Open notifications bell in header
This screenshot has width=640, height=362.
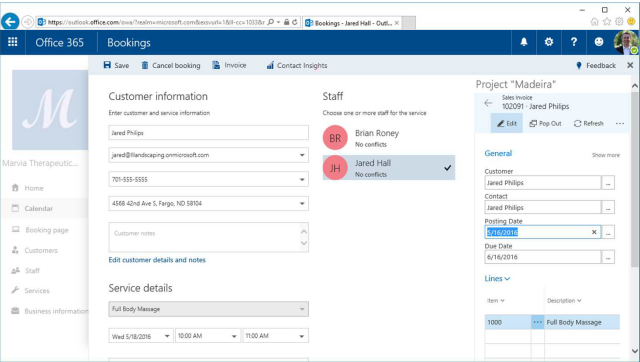click(x=524, y=42)
